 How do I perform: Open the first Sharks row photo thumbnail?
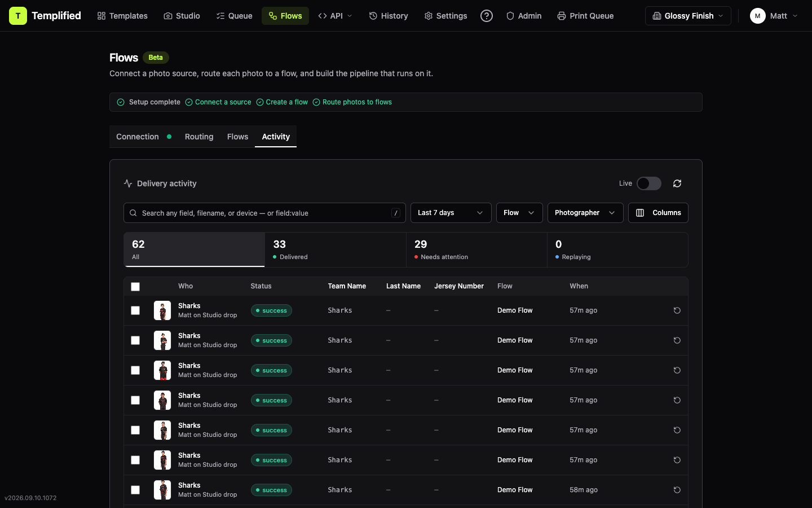click(x=162, y=310)
